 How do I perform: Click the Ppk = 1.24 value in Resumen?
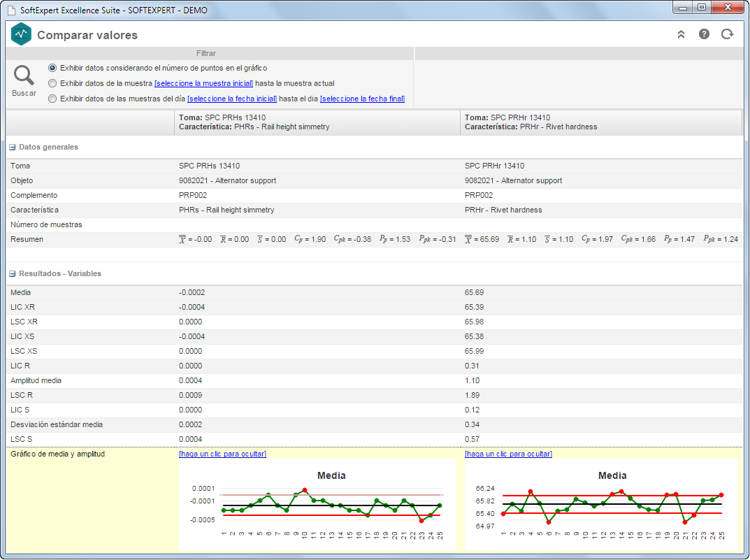point(721,239)
